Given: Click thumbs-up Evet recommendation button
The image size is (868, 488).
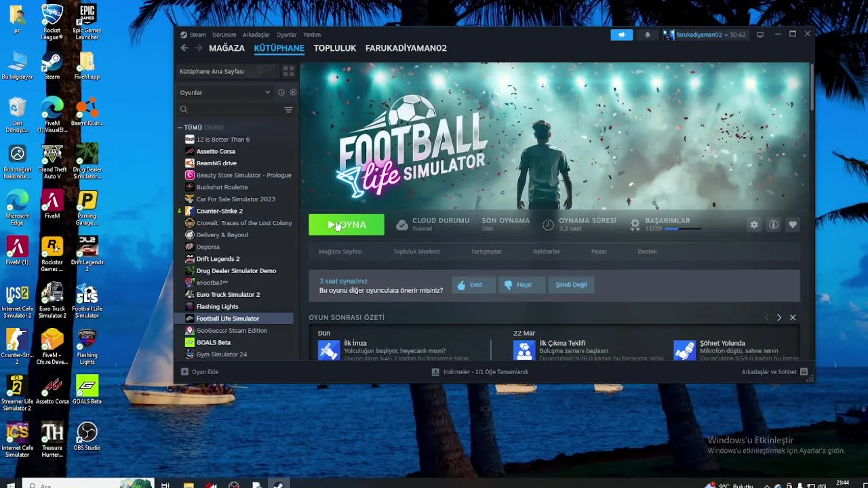Looking at the screenshot, I should pyautogui.click(x=473, y=285).
